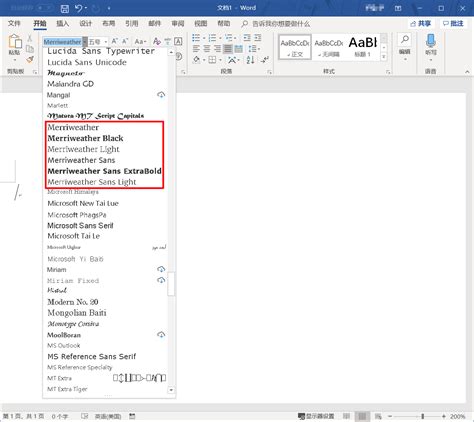The height and width of the screenshot is (422, 474).
Task: Open the File tab
Action: [14, 23]
